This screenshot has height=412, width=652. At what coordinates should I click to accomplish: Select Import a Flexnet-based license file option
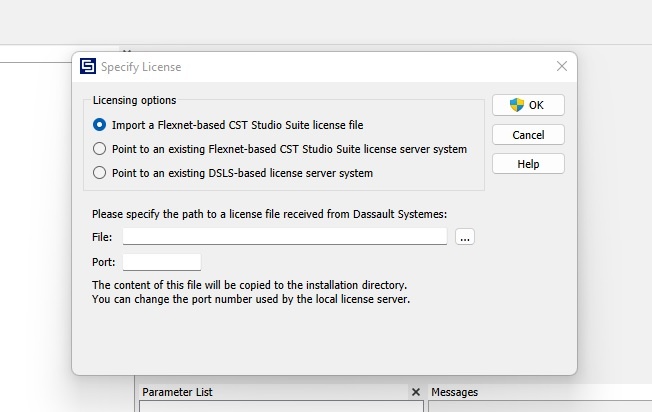click(x=99, y=125)
